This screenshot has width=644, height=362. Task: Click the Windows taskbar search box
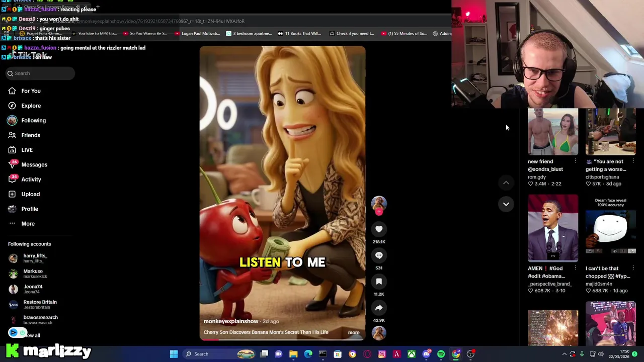coord(219,354)
